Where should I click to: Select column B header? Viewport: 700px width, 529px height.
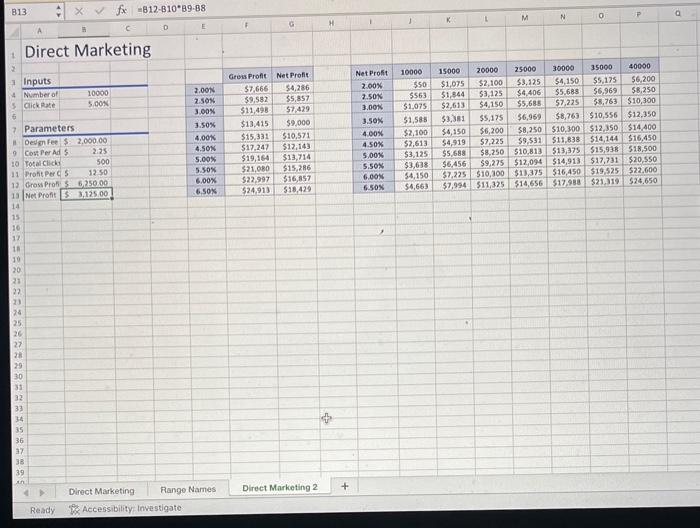(84, 30)
